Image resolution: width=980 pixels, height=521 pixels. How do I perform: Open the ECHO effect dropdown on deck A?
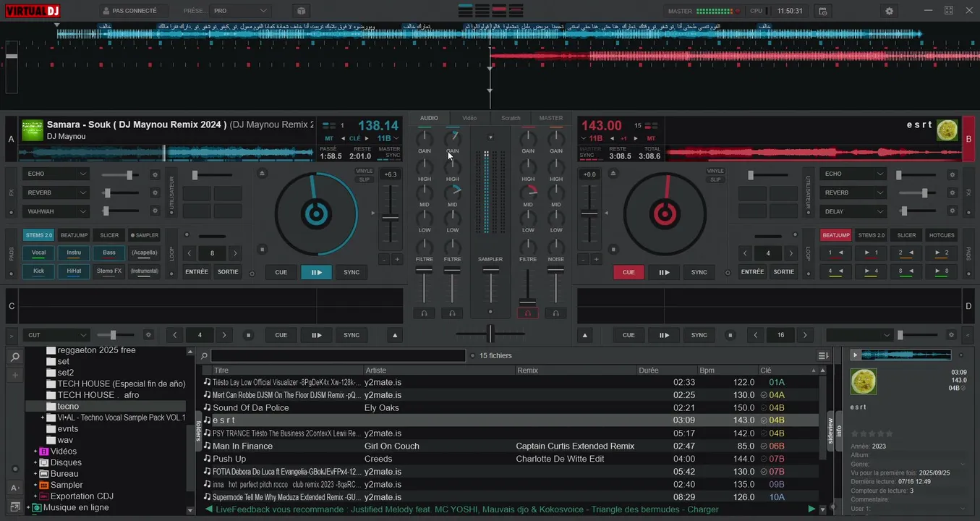[56, 174]
